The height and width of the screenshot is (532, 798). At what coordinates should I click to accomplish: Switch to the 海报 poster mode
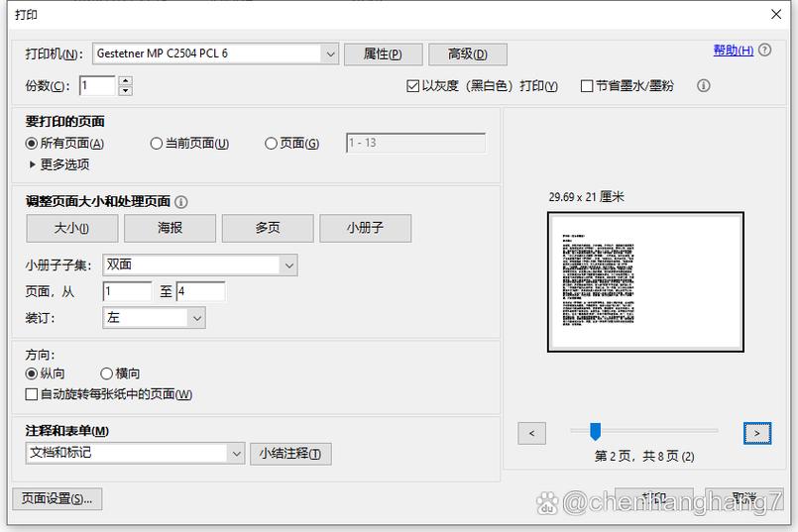point(170,228)
